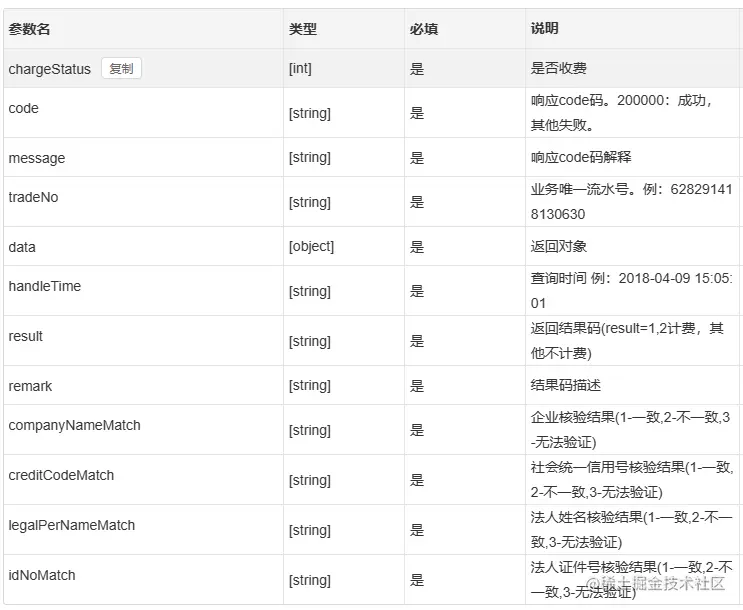Click the 业务唯一流水号 description

(632, 202)
